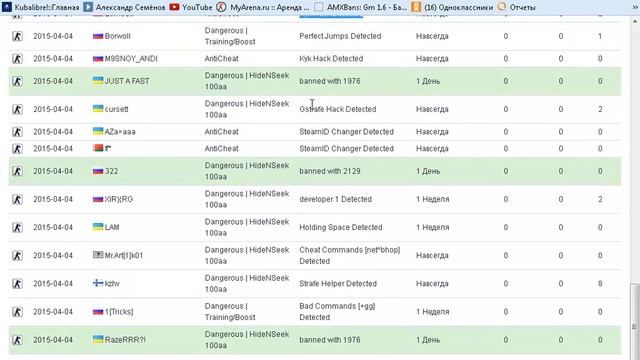Select player name Borwoll
This screenshot has width=640, height=360.
point(118,36)
